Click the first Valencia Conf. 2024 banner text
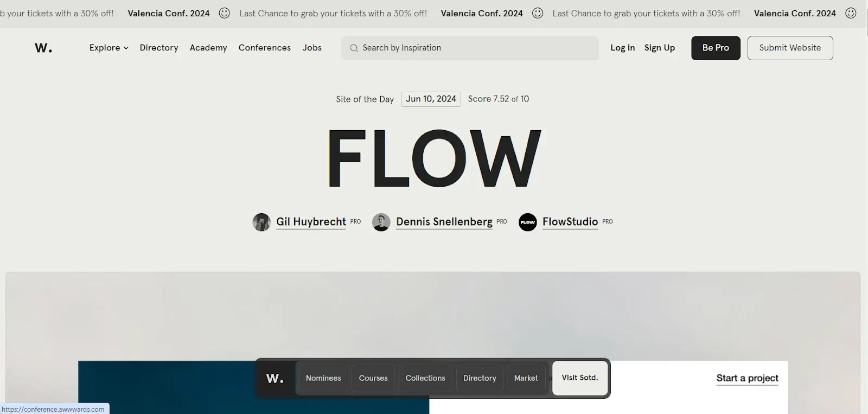Viewport: 868px width, 414px height. [x=169, y=13]
